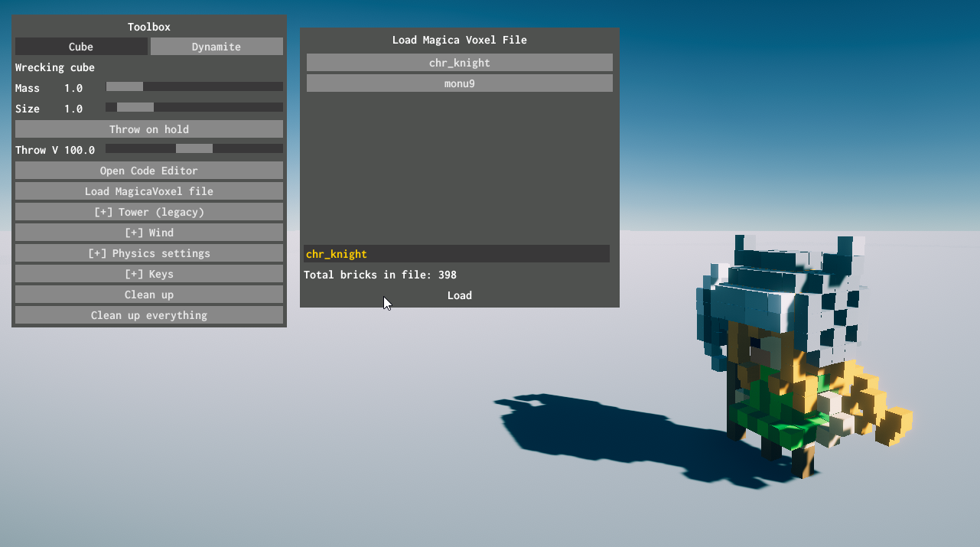980x547 pixels.
Task: Click the Clean up button
Action: (149, 295)
